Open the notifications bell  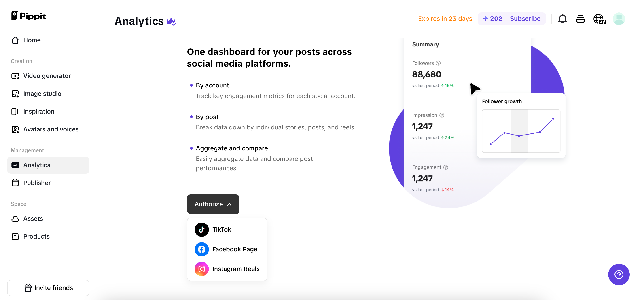point(562,19)
